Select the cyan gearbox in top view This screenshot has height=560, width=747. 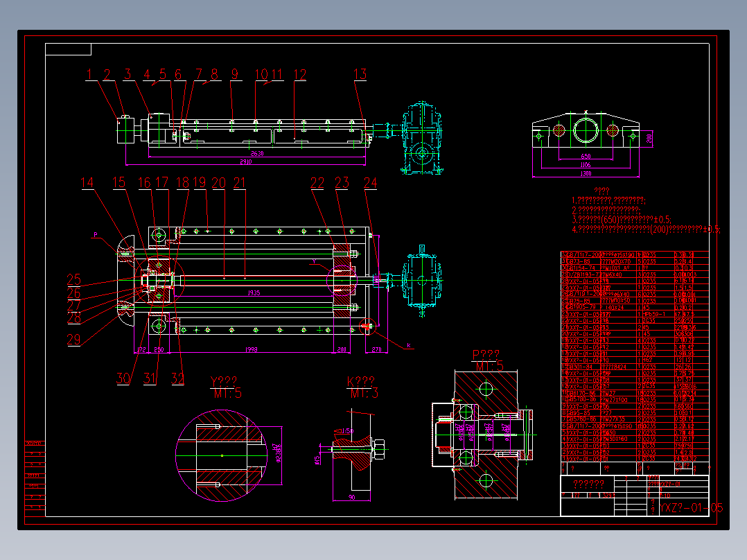(421, 138)
